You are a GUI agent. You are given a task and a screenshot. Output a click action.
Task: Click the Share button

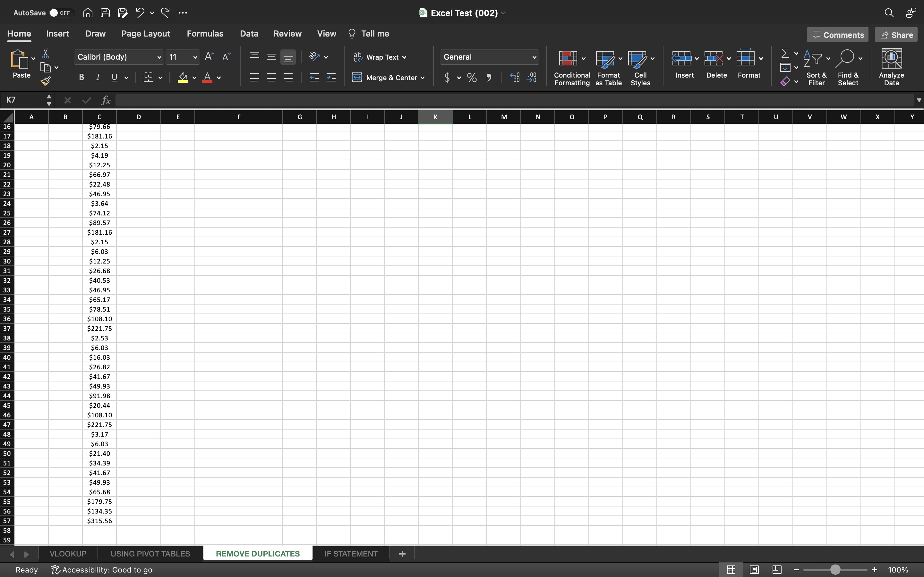tap(896, 35)
